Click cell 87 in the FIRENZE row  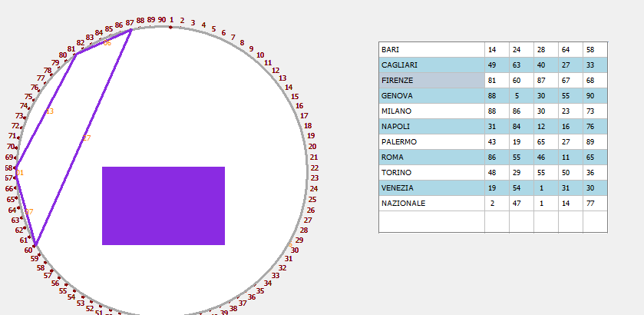pyautogui.click(x=547, y=81)
